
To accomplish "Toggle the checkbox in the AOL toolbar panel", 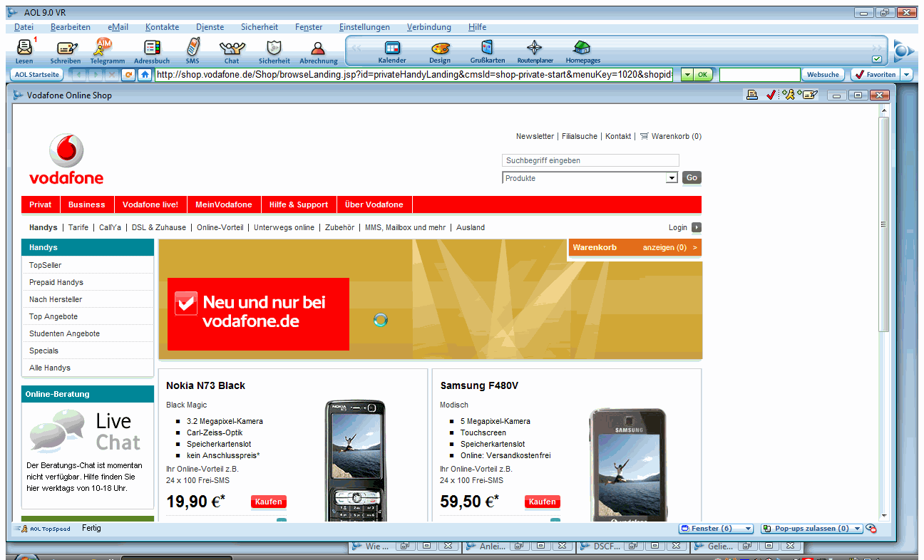I will pyautogui.click(x=876, y=59).
